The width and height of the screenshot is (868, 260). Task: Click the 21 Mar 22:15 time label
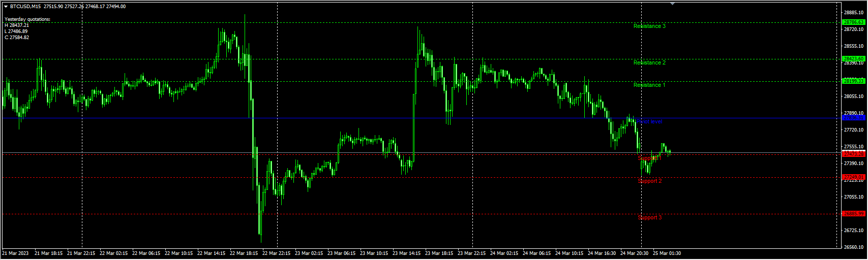pyautogui.click(x=81, y=253)
